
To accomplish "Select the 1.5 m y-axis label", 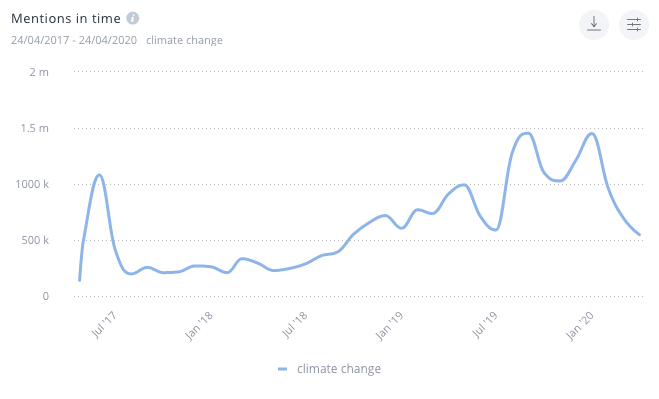I will 35,128.
